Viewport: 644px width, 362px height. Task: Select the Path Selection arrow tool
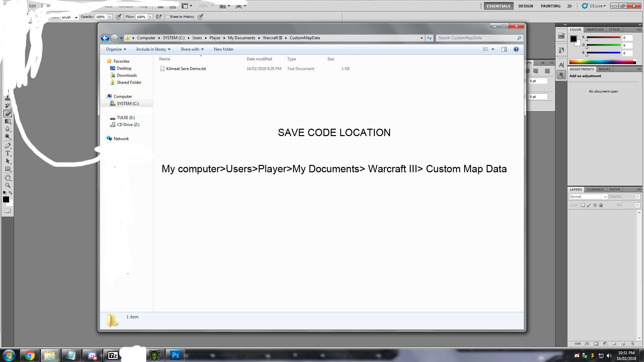[x=8, y=161]
